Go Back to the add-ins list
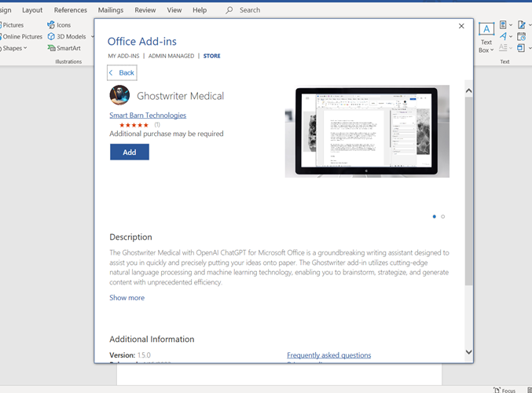This screenshot has width=532, height=393. click(122, 72)
